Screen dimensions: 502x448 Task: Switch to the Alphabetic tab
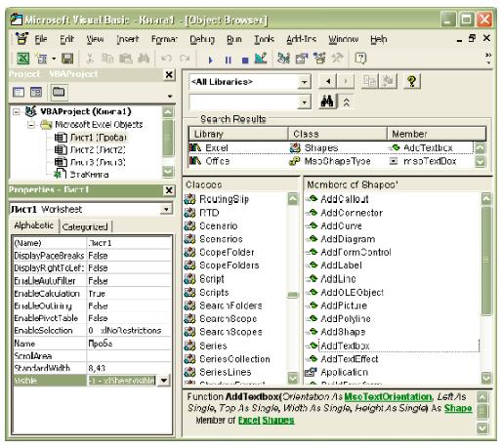point(34,225)
